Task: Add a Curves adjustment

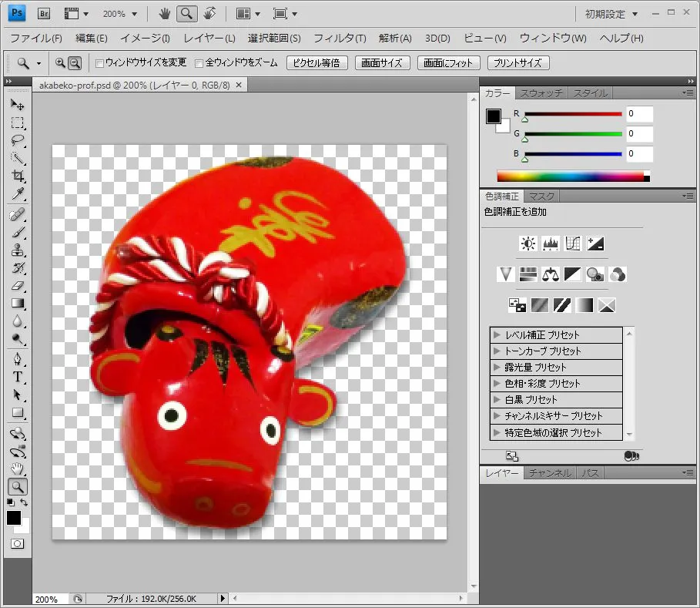Action: [573, 243]
